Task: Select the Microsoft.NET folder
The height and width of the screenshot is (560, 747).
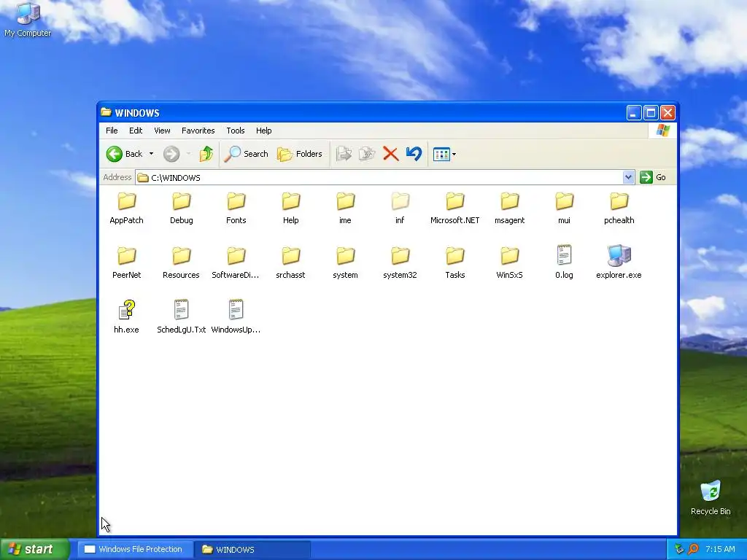Action: [455, 208]
